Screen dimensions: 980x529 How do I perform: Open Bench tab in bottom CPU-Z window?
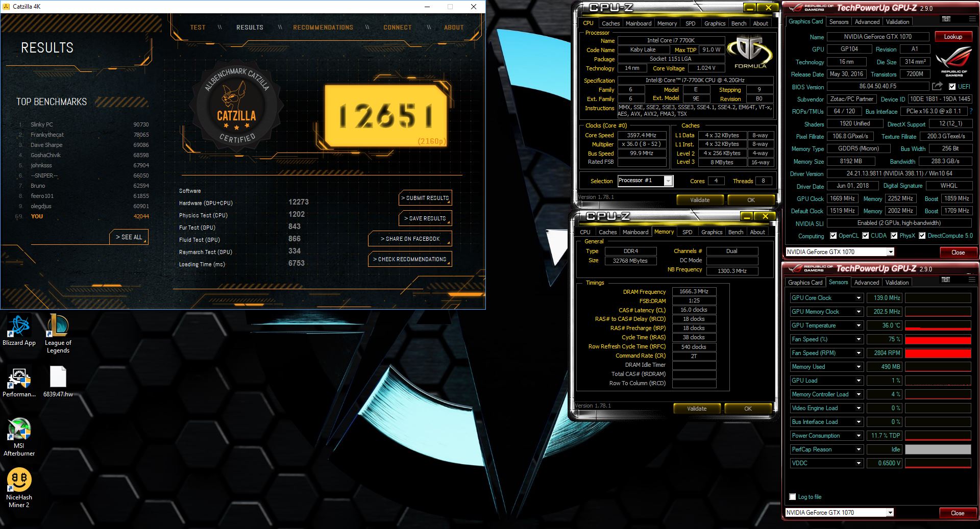point(736,232)
